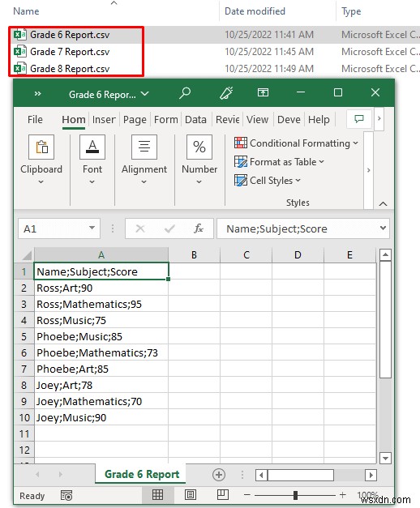Image resolution: width=420 pixels, height=508 pixels.
Task: Open Format as Table gallery
Action: pos(279,162)
